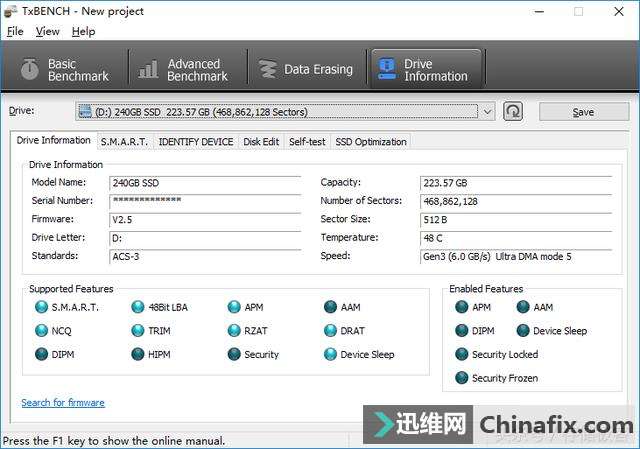Open the Help menu
The width and height of the screenshot is (640, 449).
click(83, 31)
